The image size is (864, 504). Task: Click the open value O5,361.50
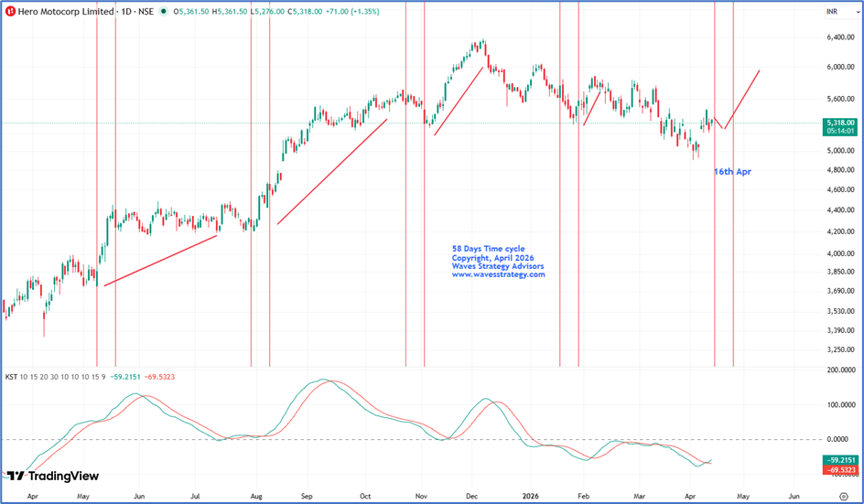190,12
